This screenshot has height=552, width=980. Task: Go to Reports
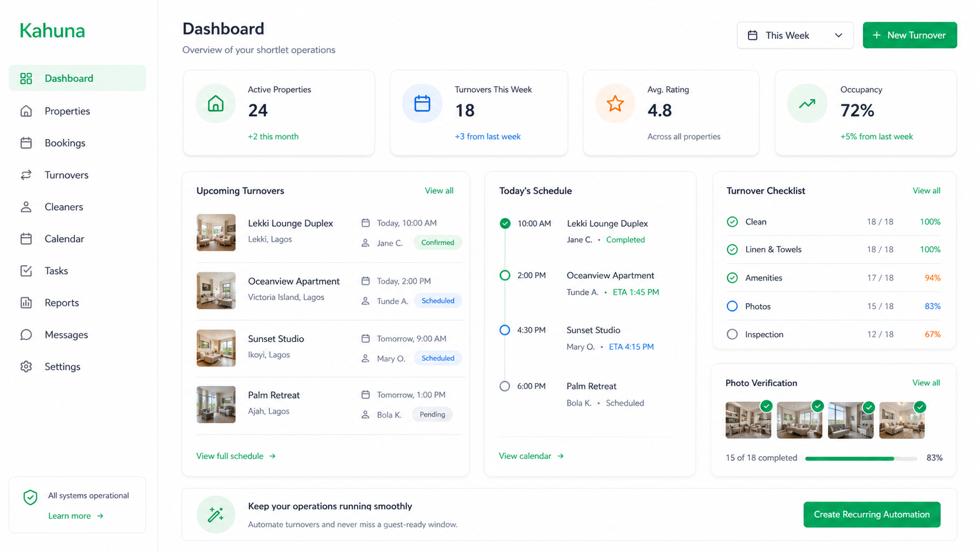(77, 303)
